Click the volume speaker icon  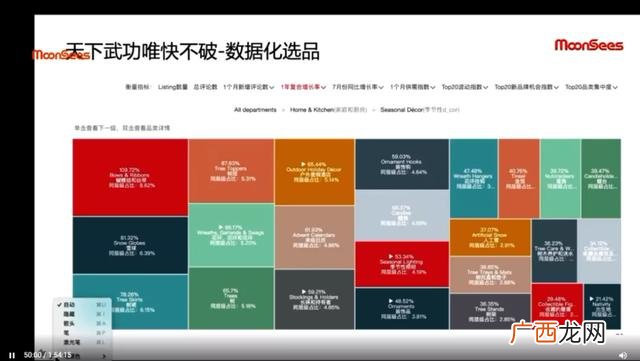[622, 356]
